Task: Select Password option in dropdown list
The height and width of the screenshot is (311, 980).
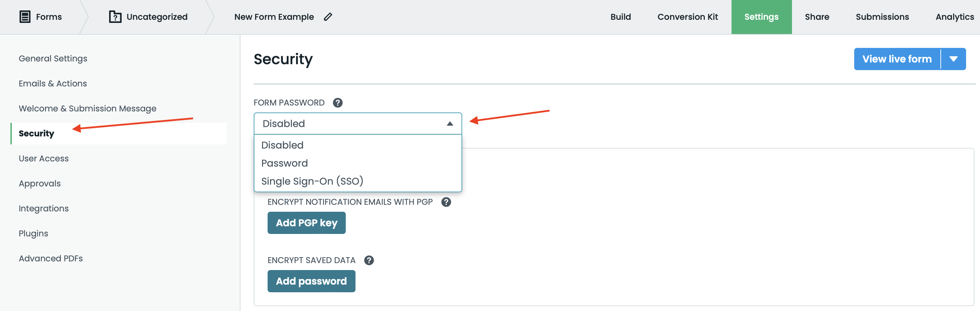Action: (x=284, y=163)
